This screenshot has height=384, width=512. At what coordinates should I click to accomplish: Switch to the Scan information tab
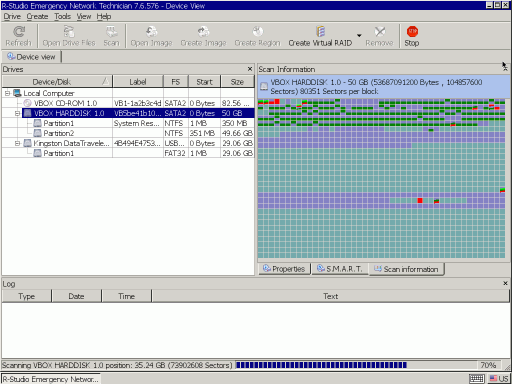click(406, 269)
